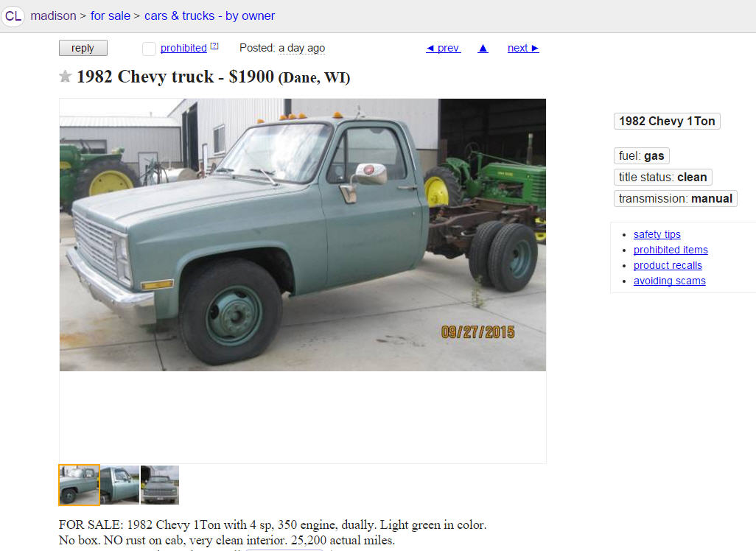Open the madison breadcrumb
The width and height of the screenshot is (756, 551).
[x=53, y=16]
